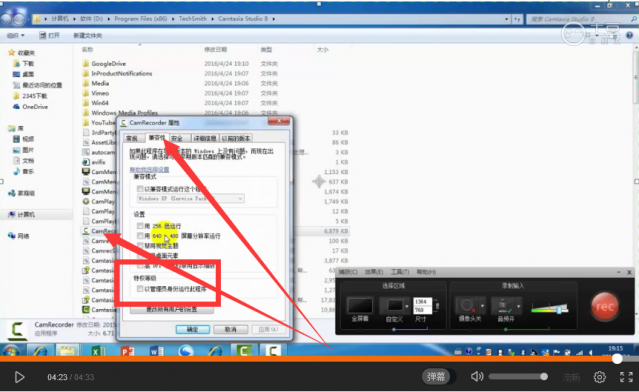Enable run this program as administrator checkbox
The height and width of the screenshot is (392, 639).
140,289
